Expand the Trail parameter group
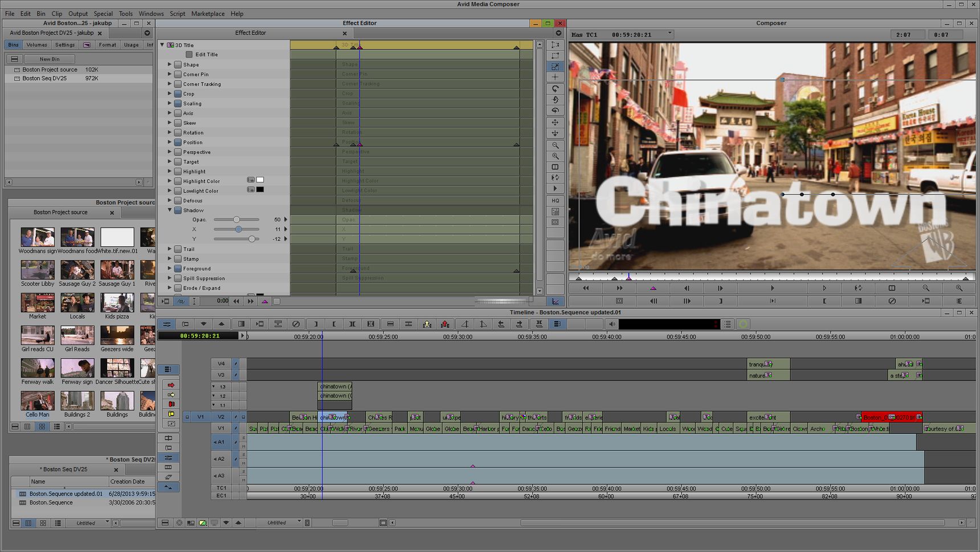This screenshot has height=552, width=980. (169, 249)
